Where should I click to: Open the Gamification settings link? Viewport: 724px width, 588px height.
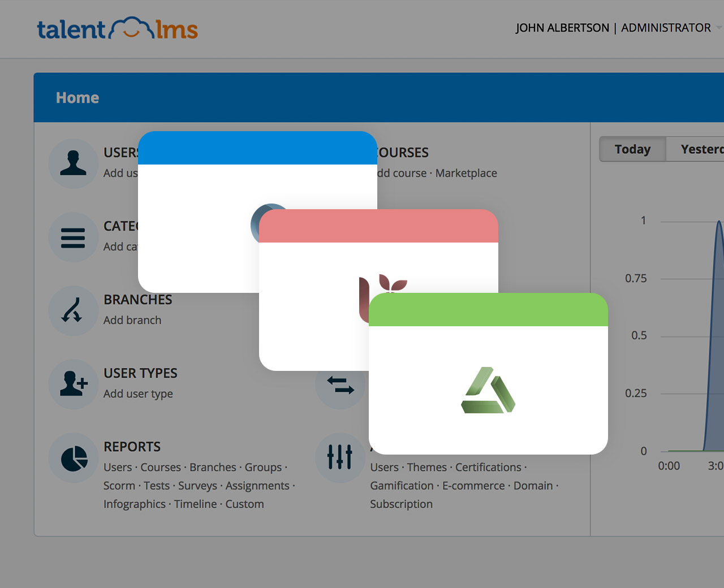click(x=402, y=486)
